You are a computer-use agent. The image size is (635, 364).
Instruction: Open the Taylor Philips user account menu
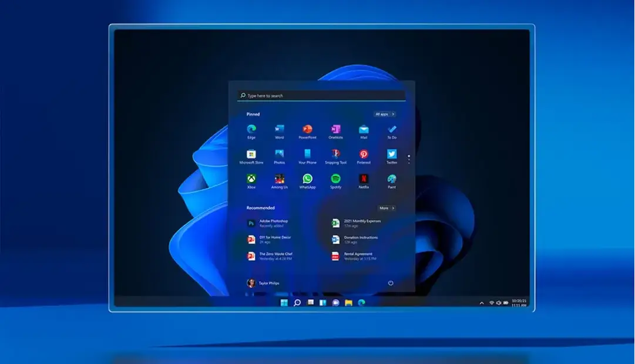pyautogui.click(x=263, y=283)
